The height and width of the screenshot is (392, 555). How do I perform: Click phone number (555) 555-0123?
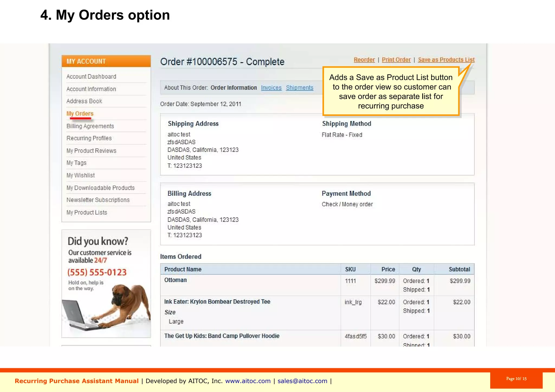pos(97,272)
